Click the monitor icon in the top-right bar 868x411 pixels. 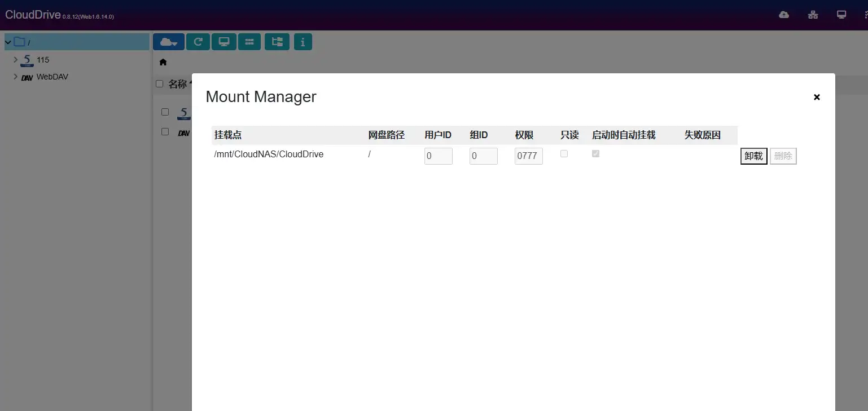pos(841,14)
